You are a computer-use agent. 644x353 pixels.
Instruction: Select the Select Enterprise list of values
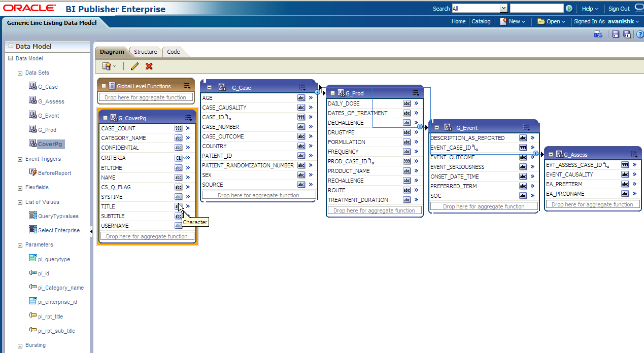(59, 230)
